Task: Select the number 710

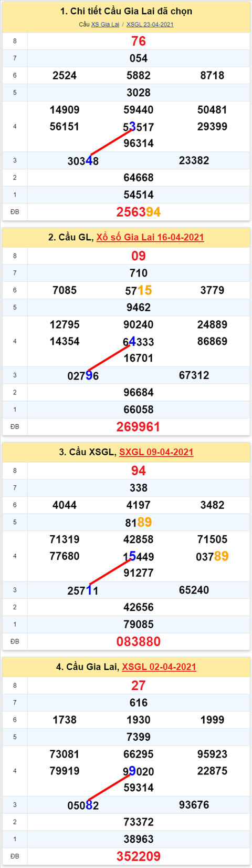Action: (139, 273)
